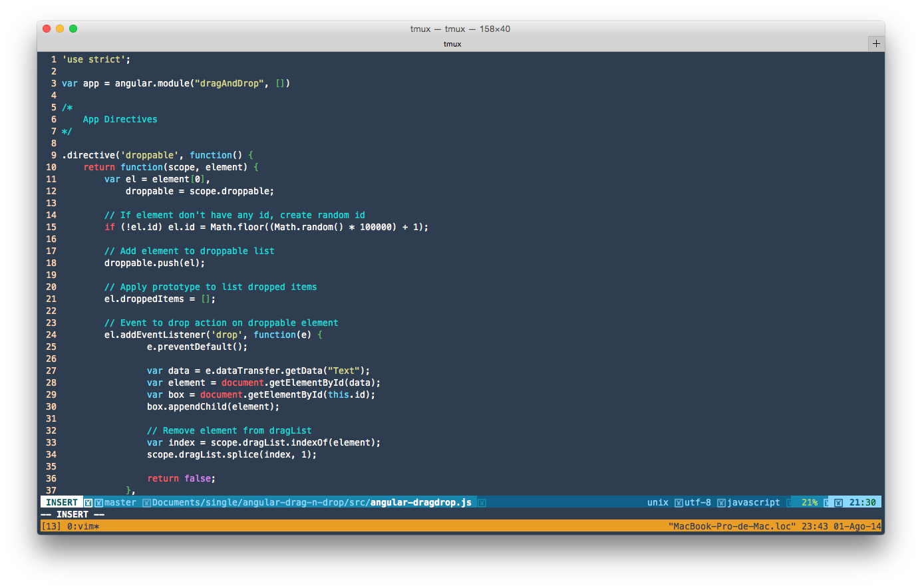
Task: Click the date 01-Ago-14 in tmux bar
Action: point(857,526)
